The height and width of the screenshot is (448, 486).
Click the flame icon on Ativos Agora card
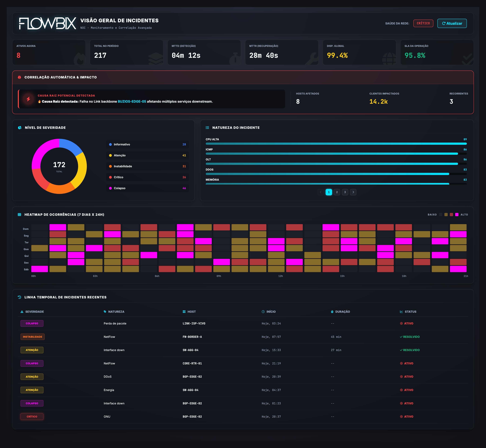click(x=80, y=59)
